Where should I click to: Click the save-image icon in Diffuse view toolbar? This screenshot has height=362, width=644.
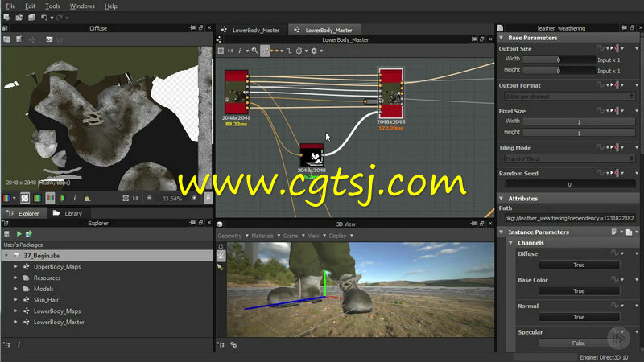pos(19,39)
